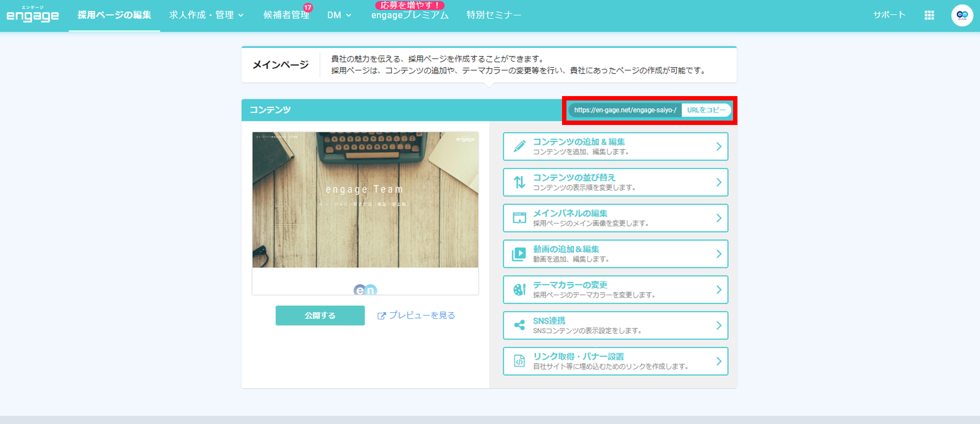Click chevron arrow on コンテンツの並び替え row
This screenshot has width=980, height=424.
(719, 182)
